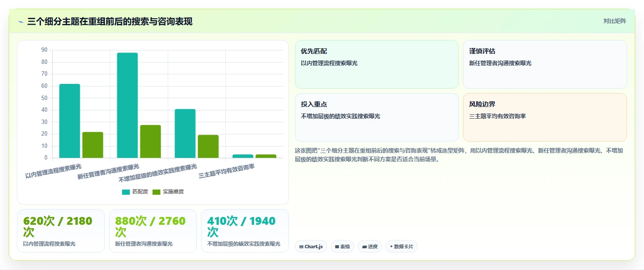Toggle the 匹配度 legend item
The height and width of the screenshot is (270, 644).
pyautogui.click(x=135, y=192)
